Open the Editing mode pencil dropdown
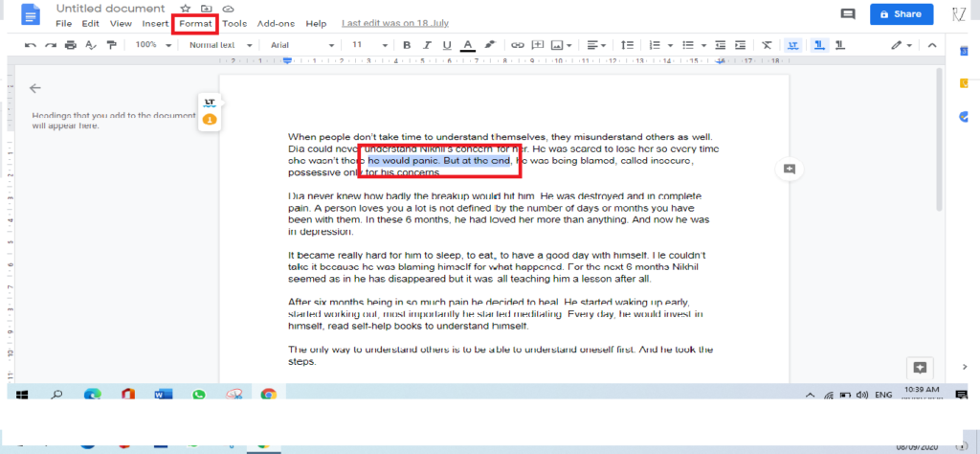980x454 pixels. [x=902, y=45]
